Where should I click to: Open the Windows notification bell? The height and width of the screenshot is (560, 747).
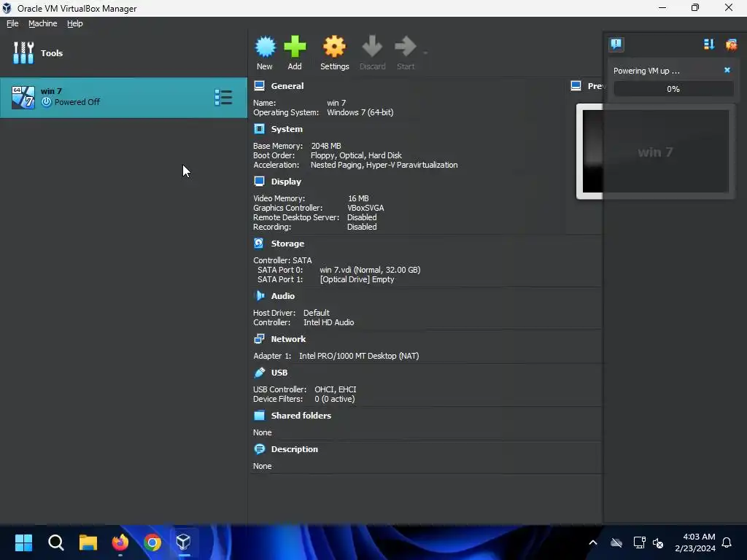tap(727, 542)
